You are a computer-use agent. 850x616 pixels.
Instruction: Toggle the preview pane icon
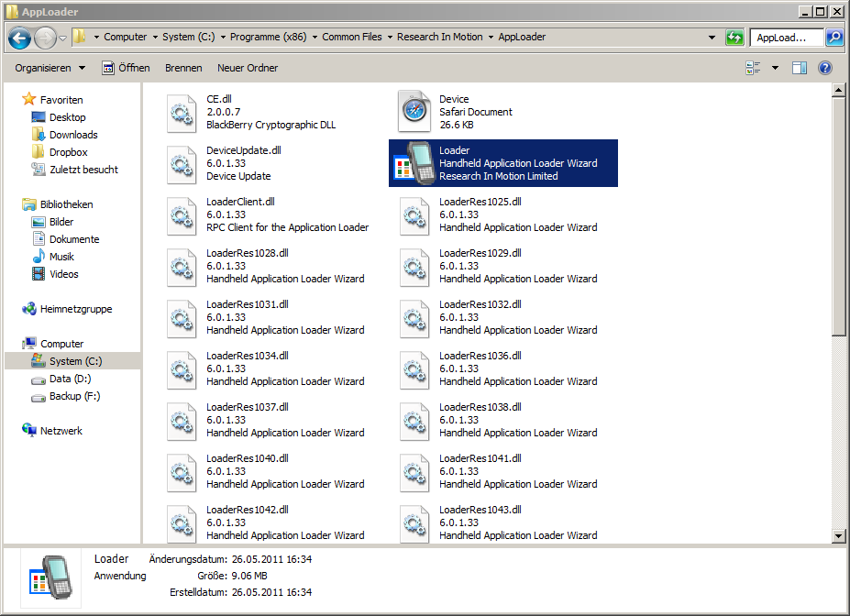(x=800, y=68)
